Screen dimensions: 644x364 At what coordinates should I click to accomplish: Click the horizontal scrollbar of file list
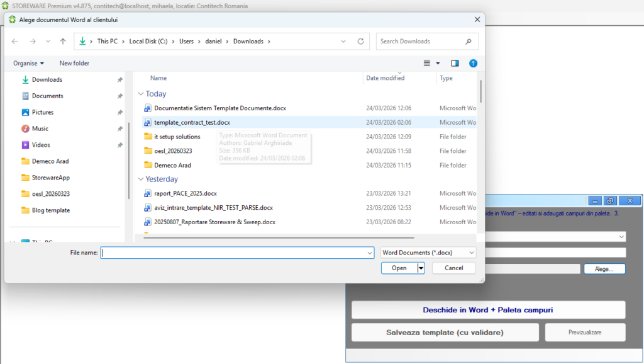pyautogui.click(x=279, y=237)
